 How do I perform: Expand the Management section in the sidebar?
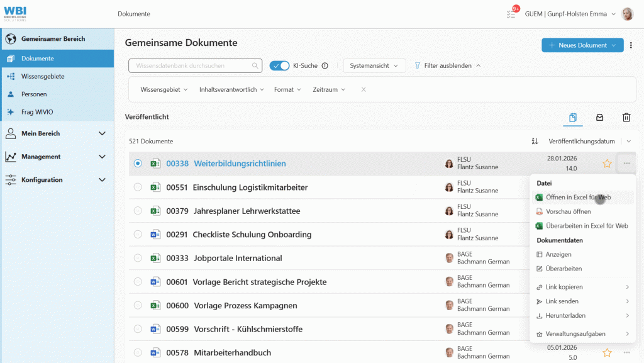(57, 157)
